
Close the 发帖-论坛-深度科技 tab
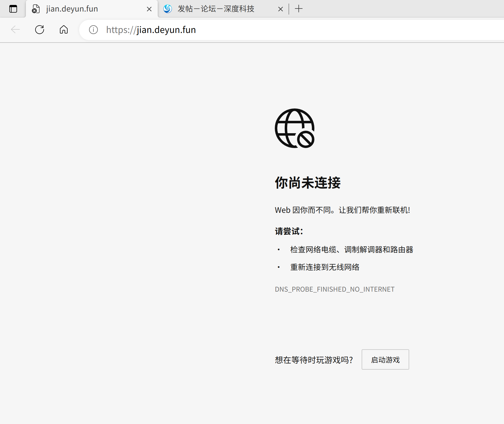click(x=281, y=9)
